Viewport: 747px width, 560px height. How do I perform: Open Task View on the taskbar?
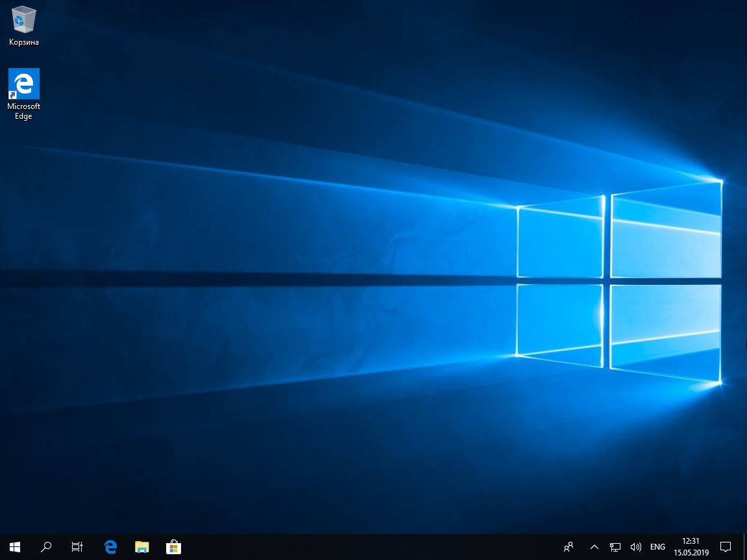[x=77, y=546]
